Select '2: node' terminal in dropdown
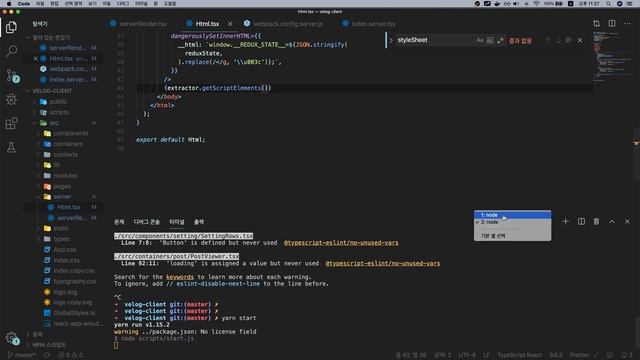Image resolution: width=640 pixels, height=360 pixels. pyautogui.click(x=512, y=222)
